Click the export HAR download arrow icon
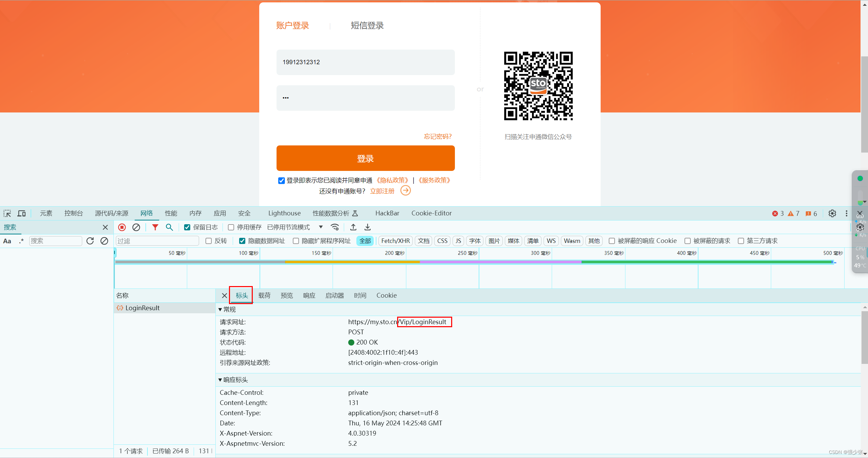The height and width of the screenshot is (458, 868). 368,227
